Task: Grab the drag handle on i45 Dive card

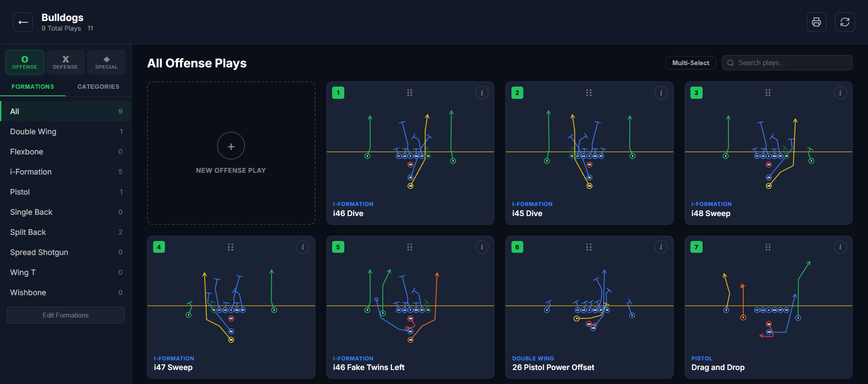Action: coord(589,93)
